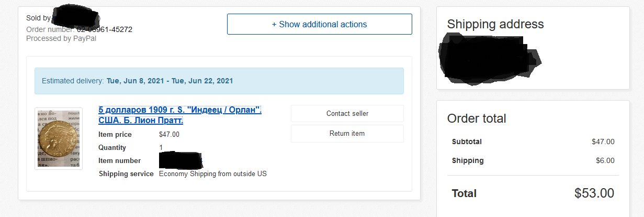The width and height of the screenshot is (644, 217).
Task: Click the Processed by PayPal text
Action: pos(61,38)
